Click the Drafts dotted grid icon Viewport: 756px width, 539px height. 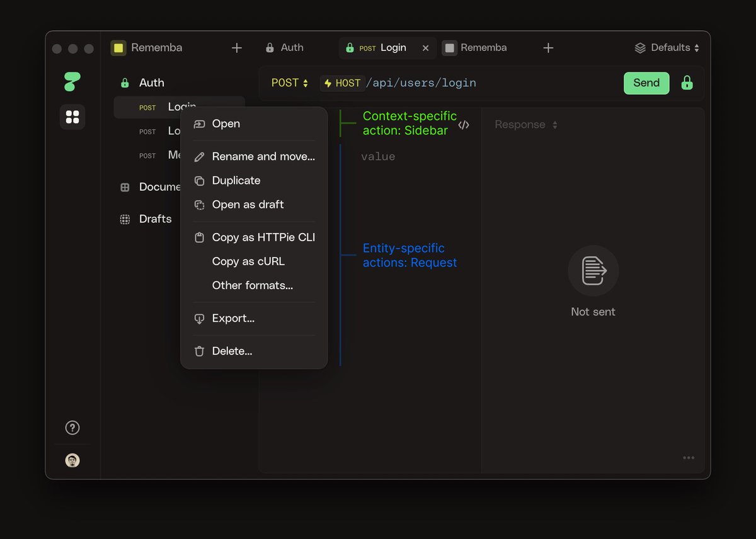point(125,219)
